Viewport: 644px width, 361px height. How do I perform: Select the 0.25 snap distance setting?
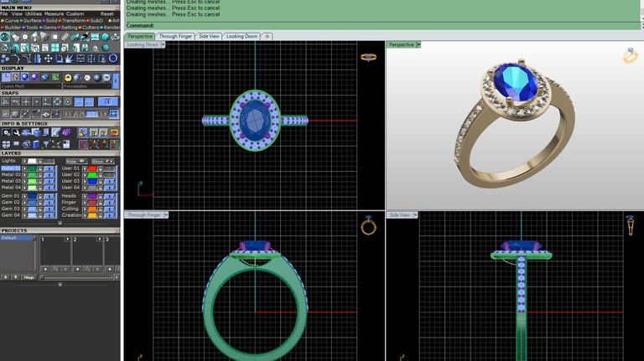pyautogui.click(x=80, y=114)
